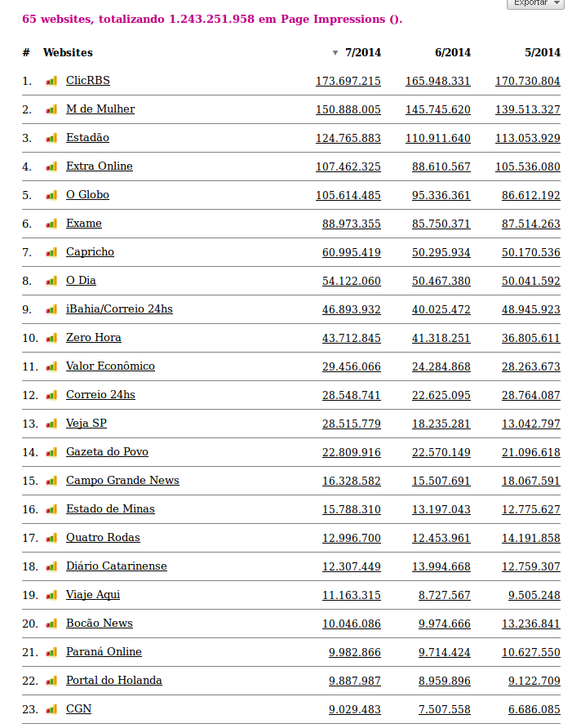Open the M de Mulher website link

click(100, 109)
